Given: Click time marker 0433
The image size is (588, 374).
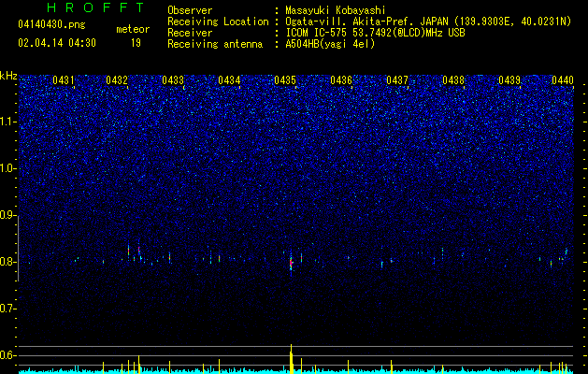Looking at the screenshot, I should 173,80.
